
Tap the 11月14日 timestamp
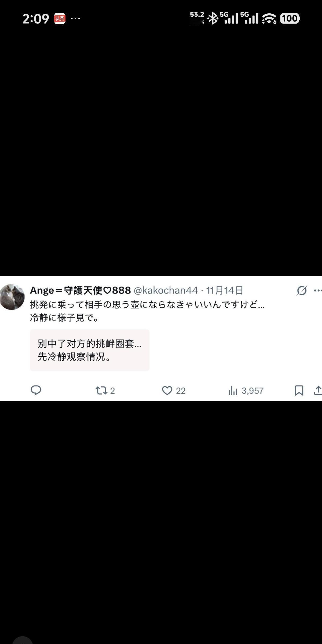tap(225, 290)
